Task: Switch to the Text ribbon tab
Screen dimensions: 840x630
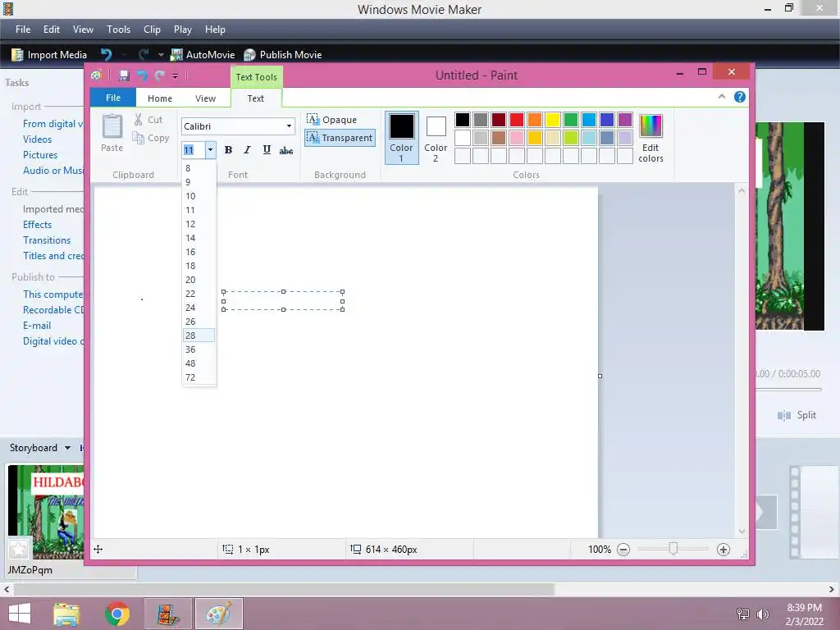Action: [256, 98]
